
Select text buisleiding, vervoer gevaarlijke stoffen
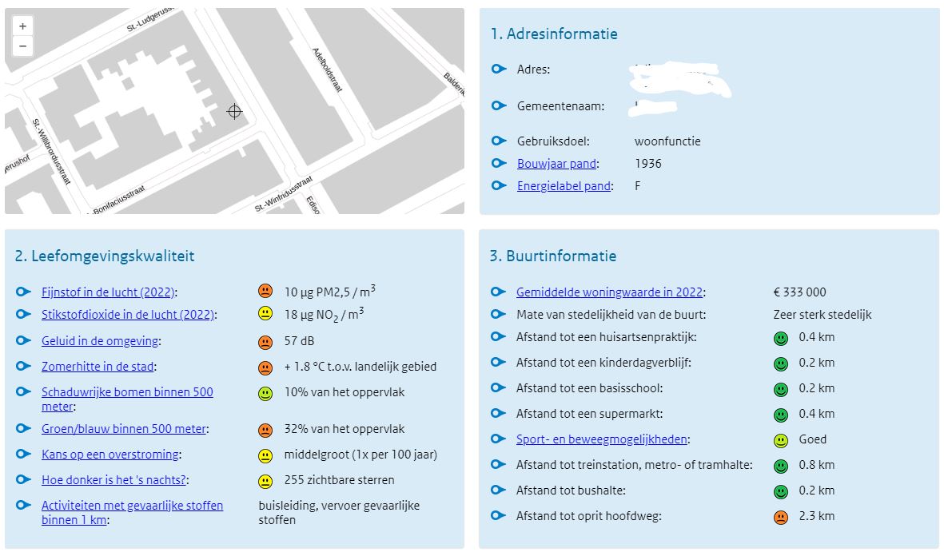(x=339, y=513)
